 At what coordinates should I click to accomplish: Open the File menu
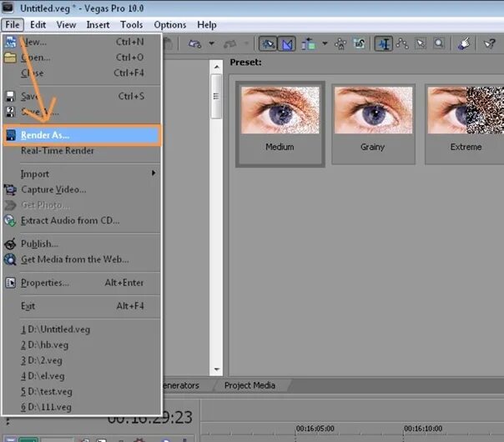[13, 25]
